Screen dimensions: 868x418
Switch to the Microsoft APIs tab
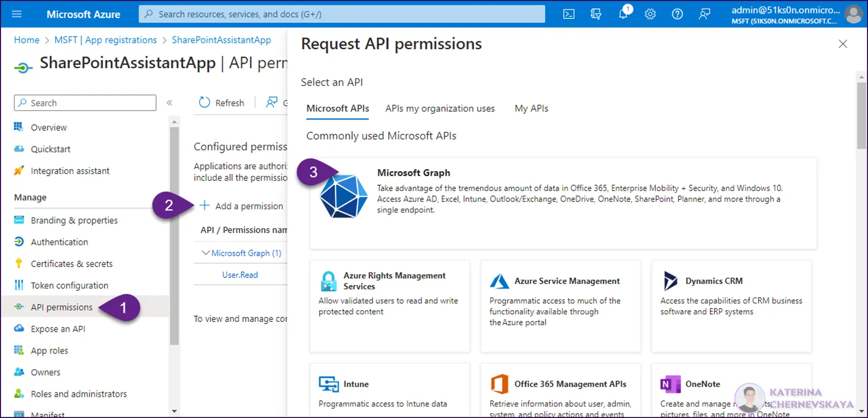(337, 108)
